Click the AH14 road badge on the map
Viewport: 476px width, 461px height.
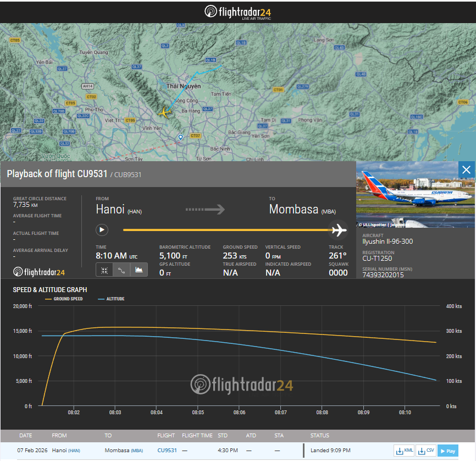[x=88, y=86]
